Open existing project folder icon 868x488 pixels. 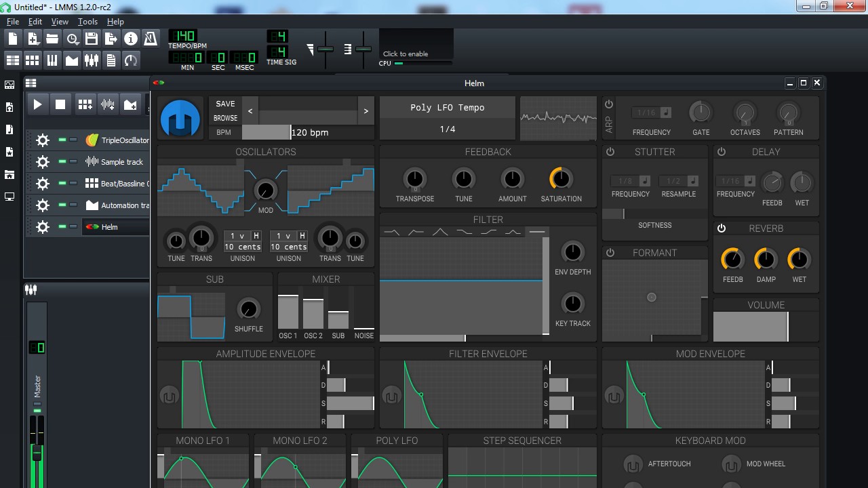[x=52, y=39]
